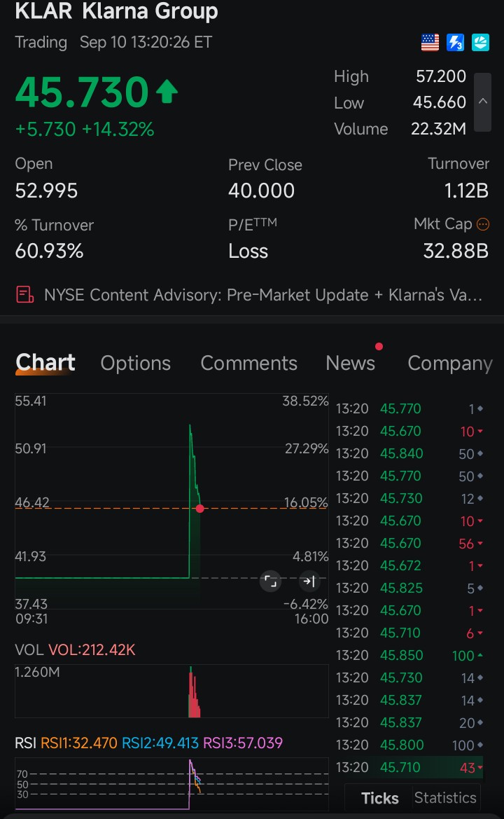Tap the RSI indicator label
Image resolution: width=504 pixels, height=819 pixels.
click(26, 743)
